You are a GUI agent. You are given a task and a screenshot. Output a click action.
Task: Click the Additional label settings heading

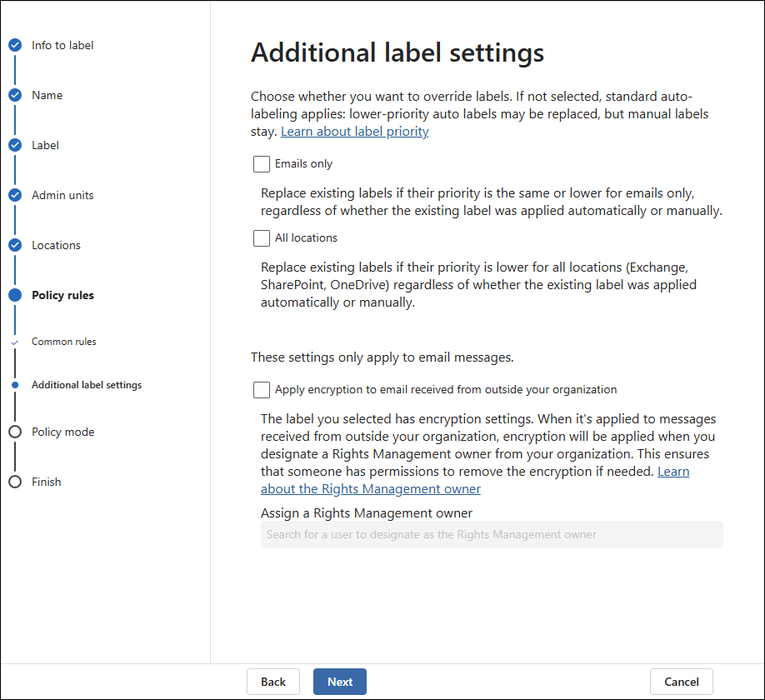(397, 52)
